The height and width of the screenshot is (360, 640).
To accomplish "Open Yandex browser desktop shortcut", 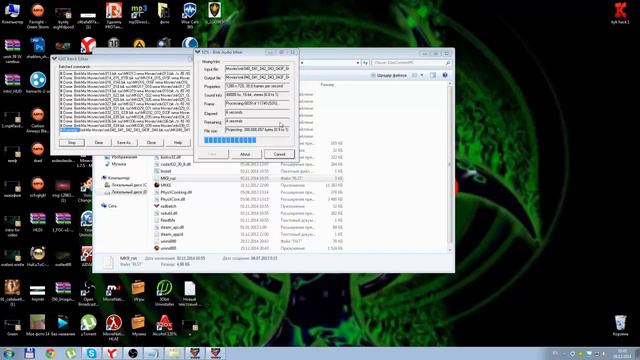I will 88,45.
